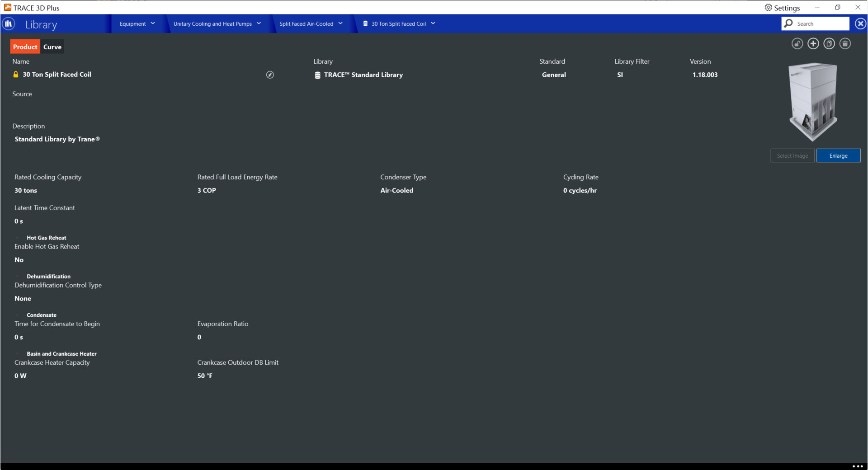Click the Library home icon
The height and width of the screenshot is (470, 868).
pos(9,24)
